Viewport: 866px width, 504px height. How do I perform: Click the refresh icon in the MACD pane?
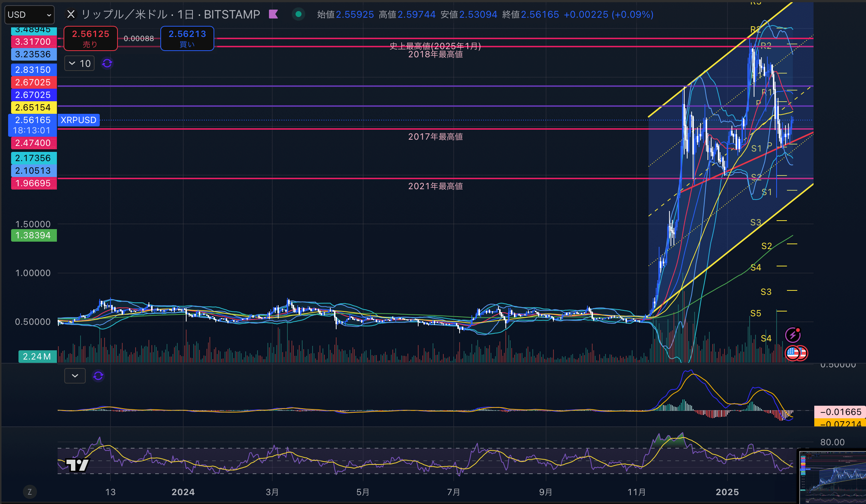coord(98,376)
